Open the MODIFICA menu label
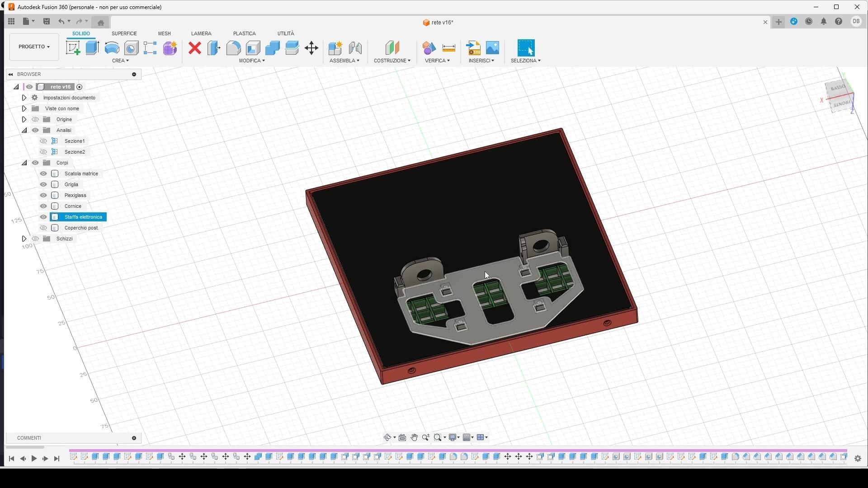Screen dimensions: 868x488 [x=252, y=61]
